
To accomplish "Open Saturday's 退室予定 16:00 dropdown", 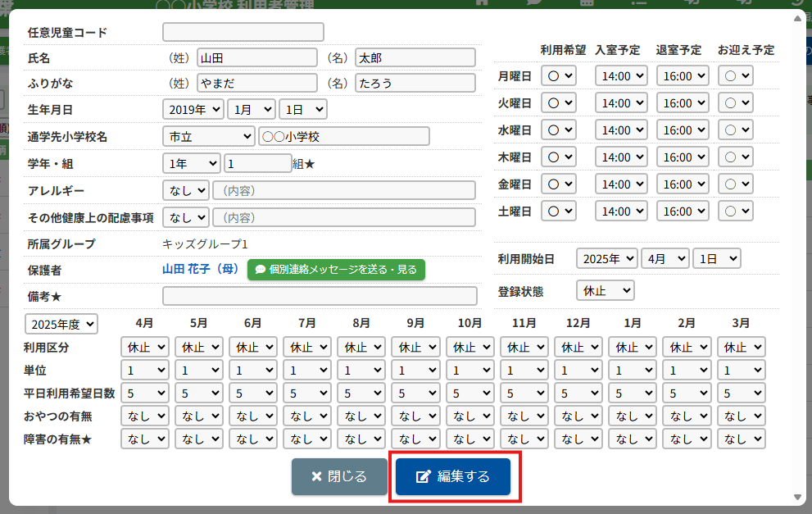I will click(x=683, y=212).
